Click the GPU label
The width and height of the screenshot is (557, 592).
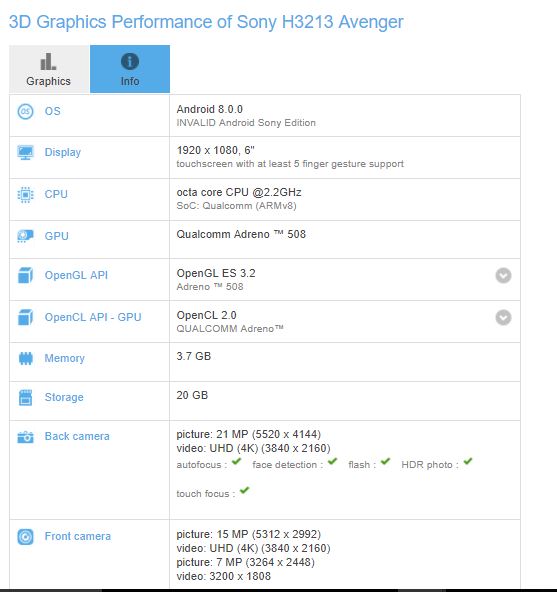coord(57,236)
